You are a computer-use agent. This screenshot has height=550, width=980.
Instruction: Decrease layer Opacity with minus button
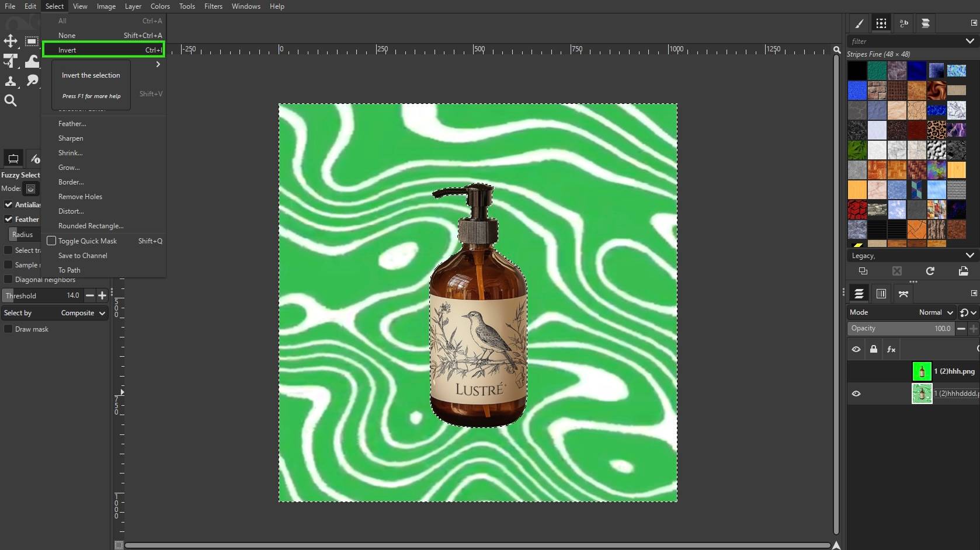(x=961, y=329)
